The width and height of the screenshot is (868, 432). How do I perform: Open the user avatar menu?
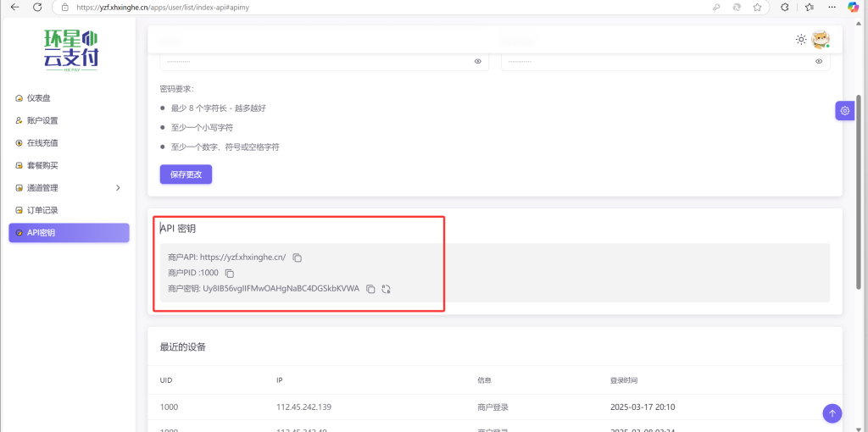820,40
